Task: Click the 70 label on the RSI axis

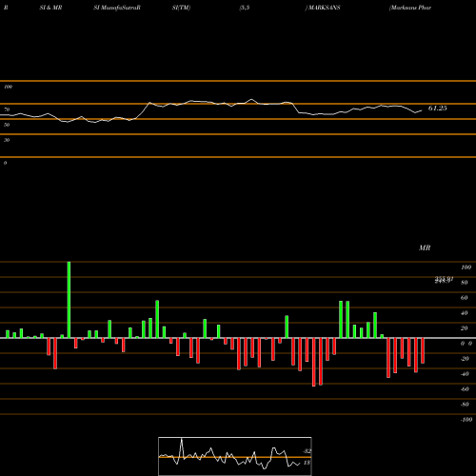Action: pos(7,109)
